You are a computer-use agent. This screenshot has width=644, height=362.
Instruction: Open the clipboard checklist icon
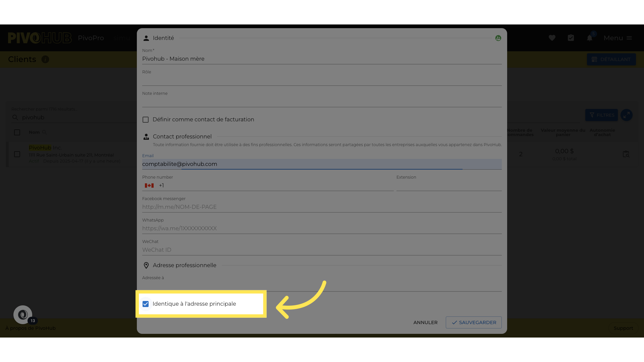tap(571, 38)
